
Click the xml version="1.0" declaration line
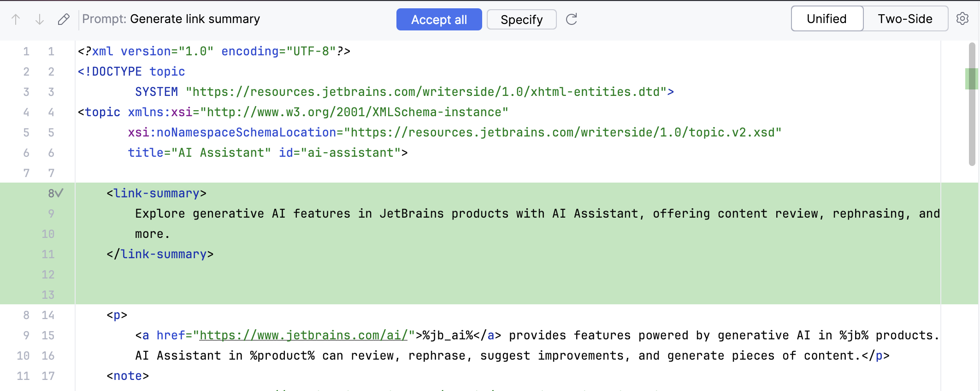tap(214, 51)
